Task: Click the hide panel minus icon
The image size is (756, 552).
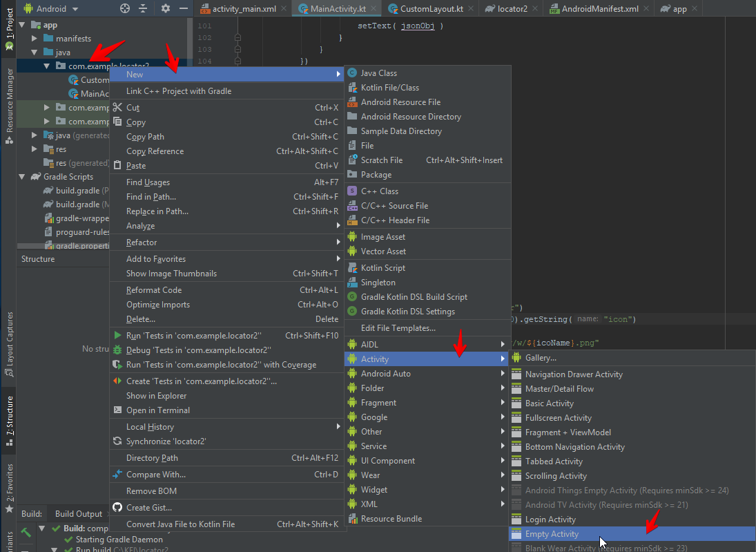Action: tap(183, 8)
